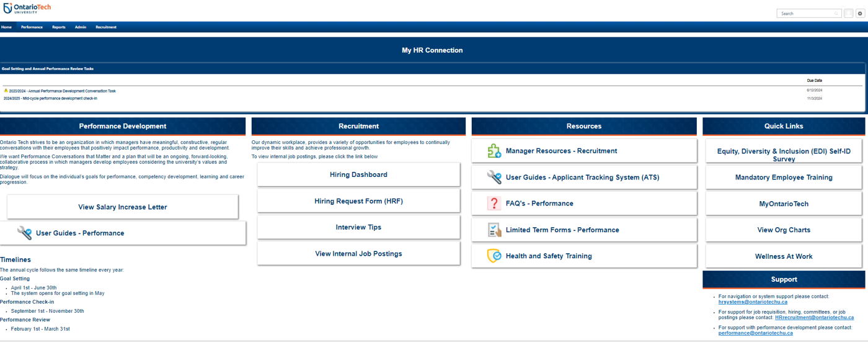Click the hrsystems@ontariotechu.ca email link

(x=753, y=302)
